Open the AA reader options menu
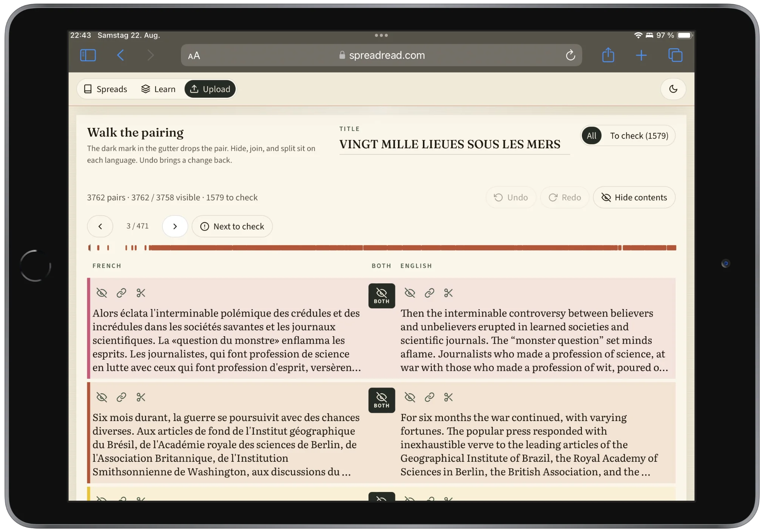This screenshot has width=765, height=532. click(194, 56)
